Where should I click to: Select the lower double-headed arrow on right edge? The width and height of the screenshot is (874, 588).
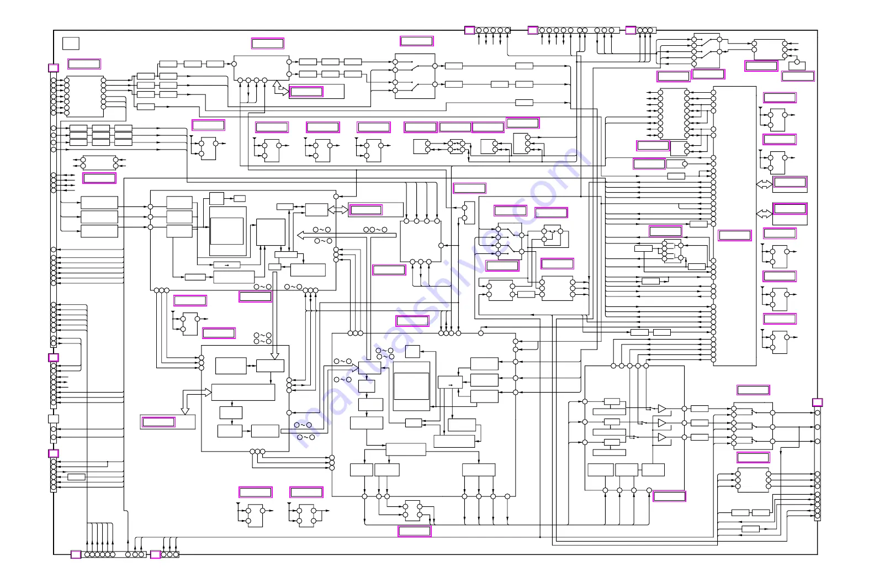click(x=764, y=213)
